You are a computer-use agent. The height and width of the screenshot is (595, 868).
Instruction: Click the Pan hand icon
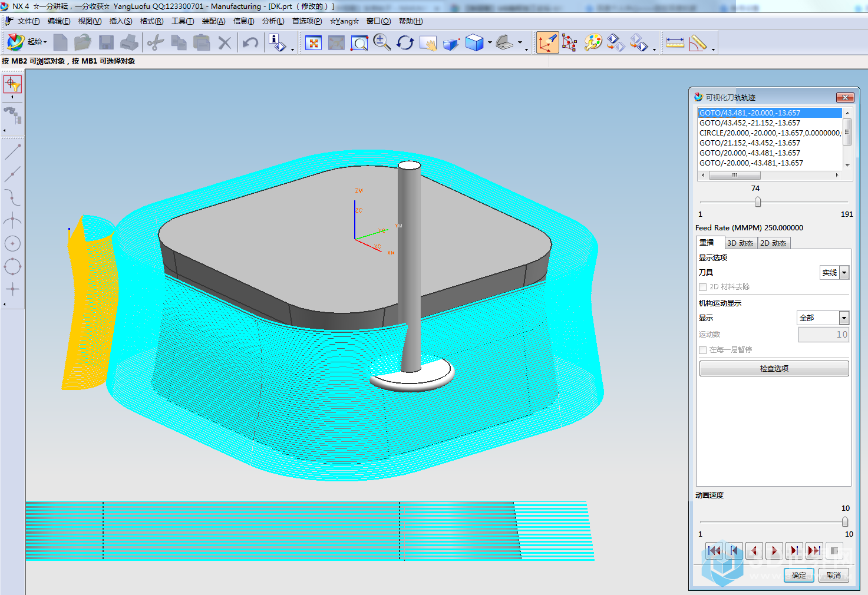pyautogui.click(x=428, y=43)
